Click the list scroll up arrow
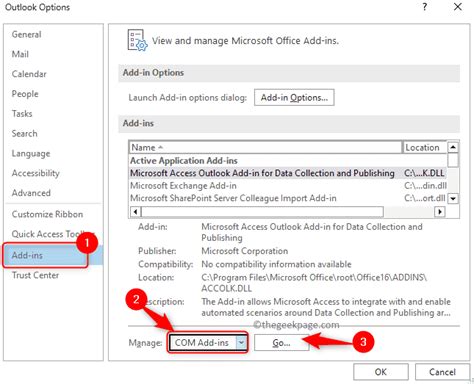474x384 pixels. (x=453, y=147)
